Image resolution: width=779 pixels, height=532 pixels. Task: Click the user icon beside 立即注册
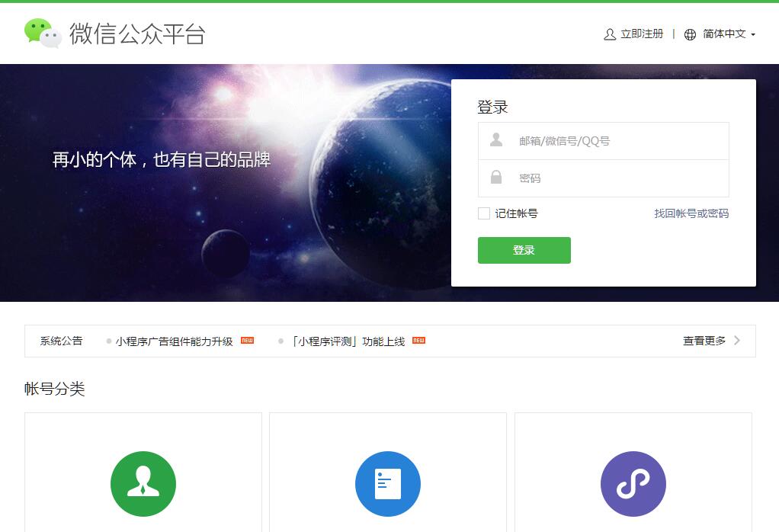(610, 34)
